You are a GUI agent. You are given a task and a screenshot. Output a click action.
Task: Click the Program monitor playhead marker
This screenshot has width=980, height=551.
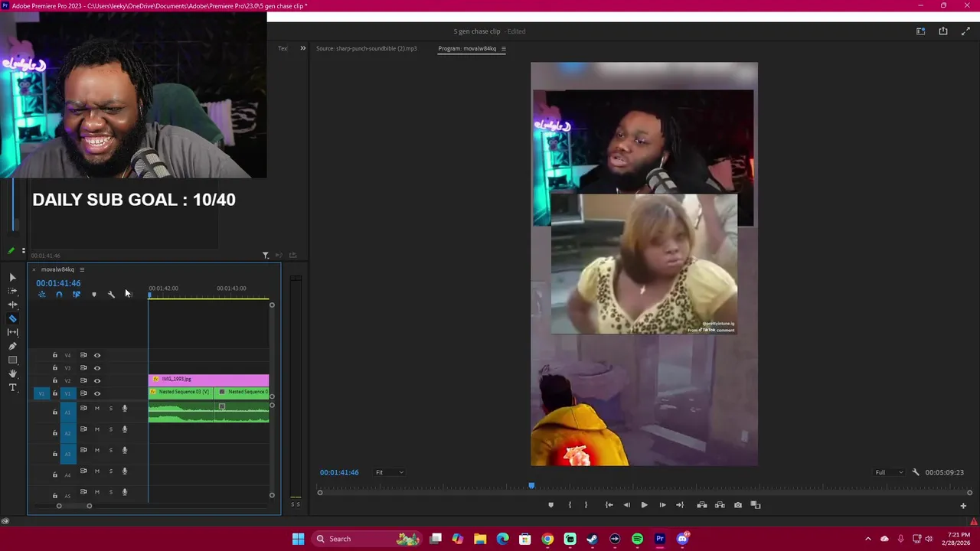[x=531, y=486]
